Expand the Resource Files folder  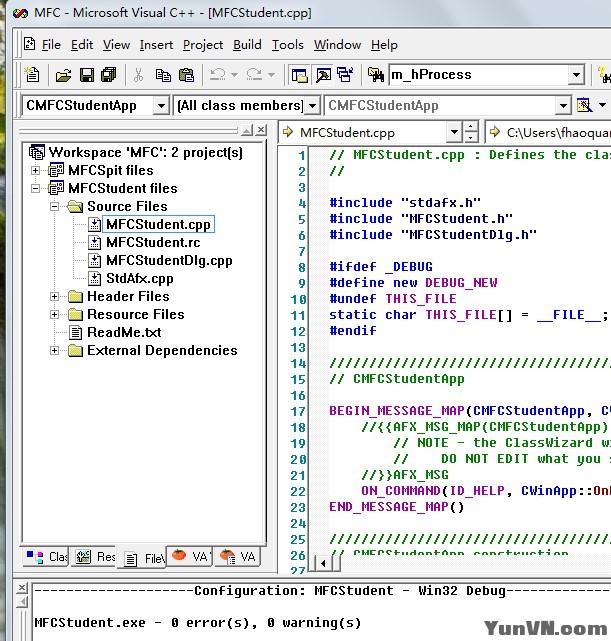[x=54, y=314]
